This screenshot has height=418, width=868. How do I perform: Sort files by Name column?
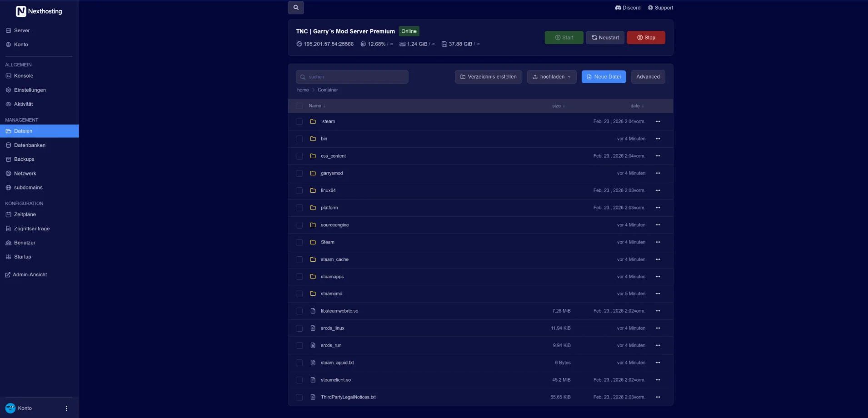pos(317,106)
